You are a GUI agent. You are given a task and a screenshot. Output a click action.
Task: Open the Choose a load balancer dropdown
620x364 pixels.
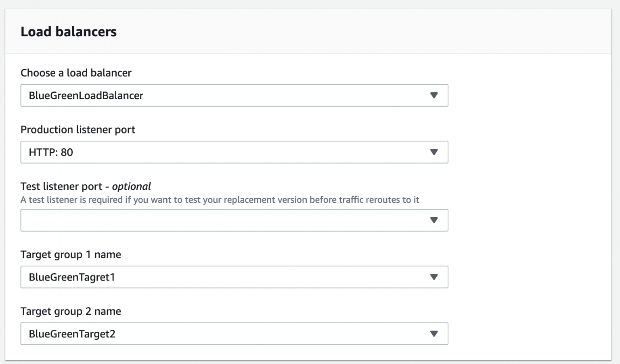coord(234,96)
